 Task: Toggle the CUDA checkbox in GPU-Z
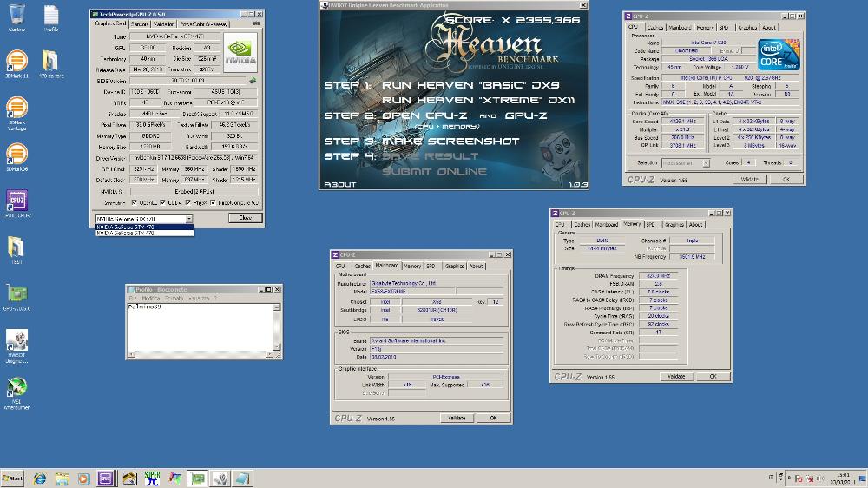(x=162, y=202)
